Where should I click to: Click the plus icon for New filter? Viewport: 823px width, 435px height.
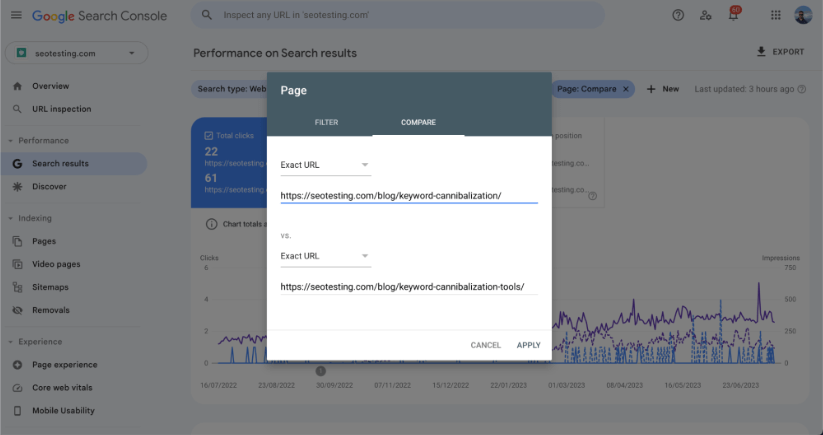[651, 89]
